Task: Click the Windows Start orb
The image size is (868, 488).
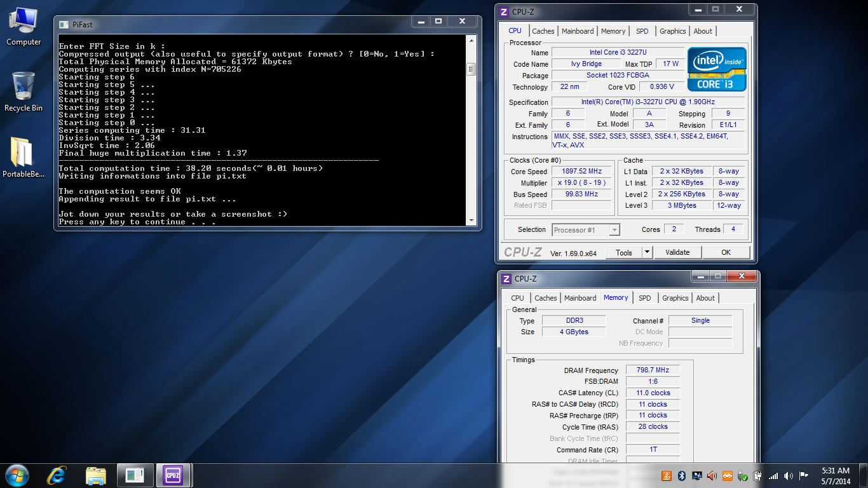Action: 17,475
